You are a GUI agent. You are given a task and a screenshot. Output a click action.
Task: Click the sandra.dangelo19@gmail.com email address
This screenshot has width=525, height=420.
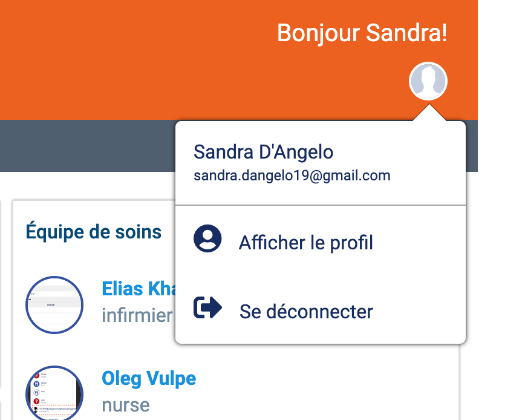[292, 176]
